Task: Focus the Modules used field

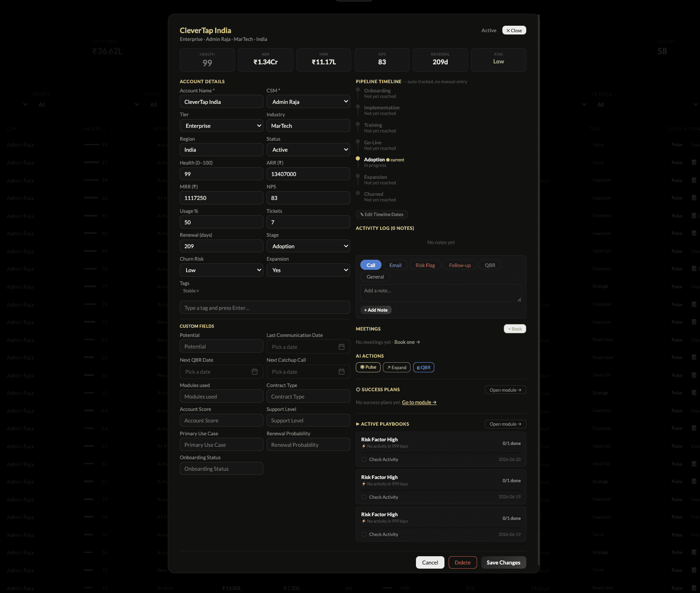Action: (222, 396)
